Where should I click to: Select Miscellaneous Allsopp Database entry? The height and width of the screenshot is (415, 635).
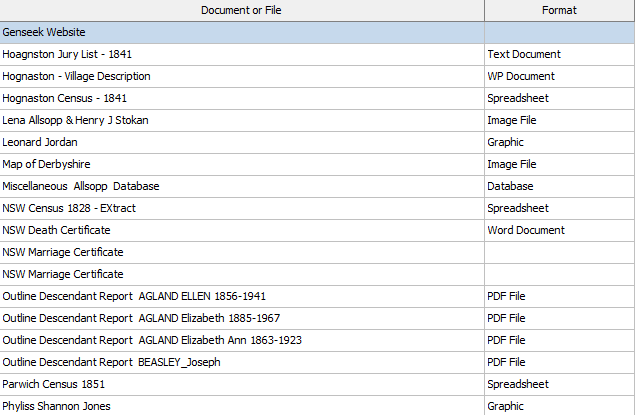pyautogui.click(x=81, y=186)
